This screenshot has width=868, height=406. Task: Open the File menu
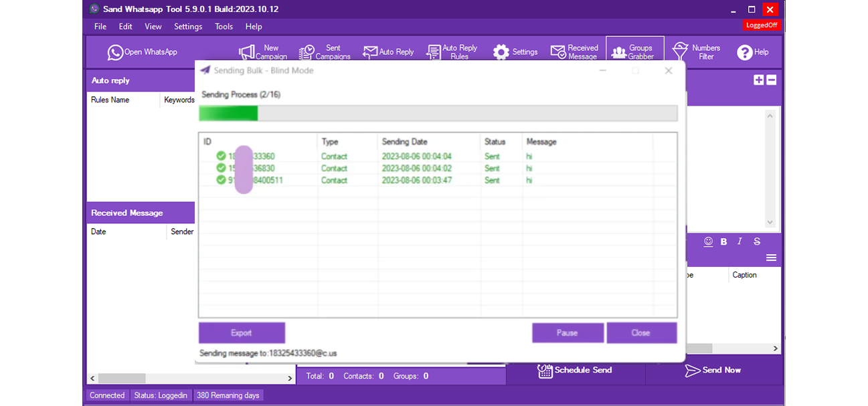pos(100,27)
